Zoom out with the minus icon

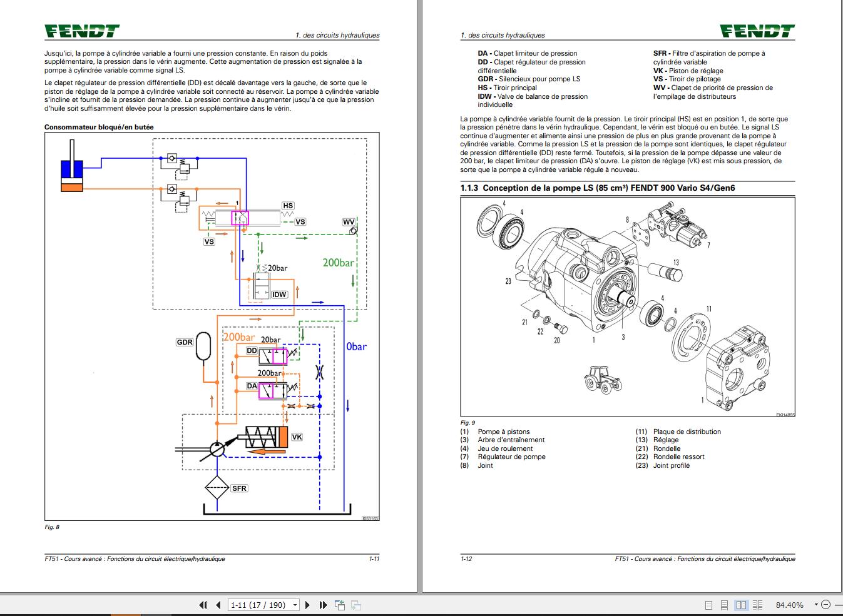pos(827,605)
